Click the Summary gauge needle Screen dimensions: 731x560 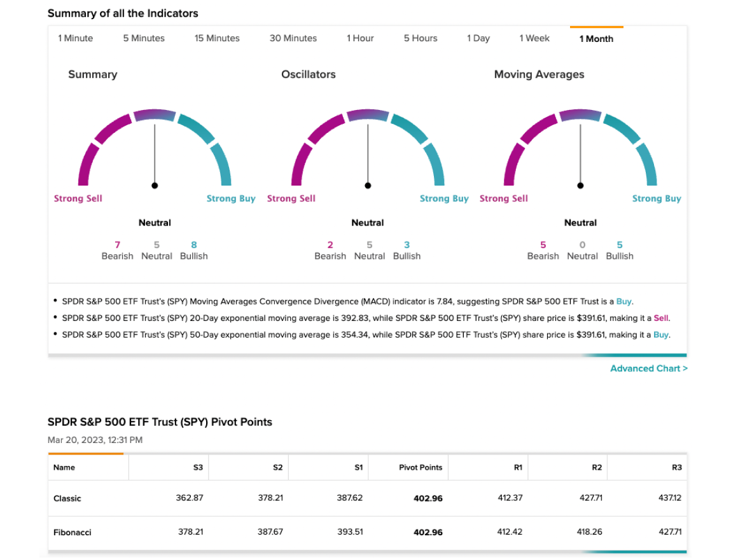click(x=155, y=156)
